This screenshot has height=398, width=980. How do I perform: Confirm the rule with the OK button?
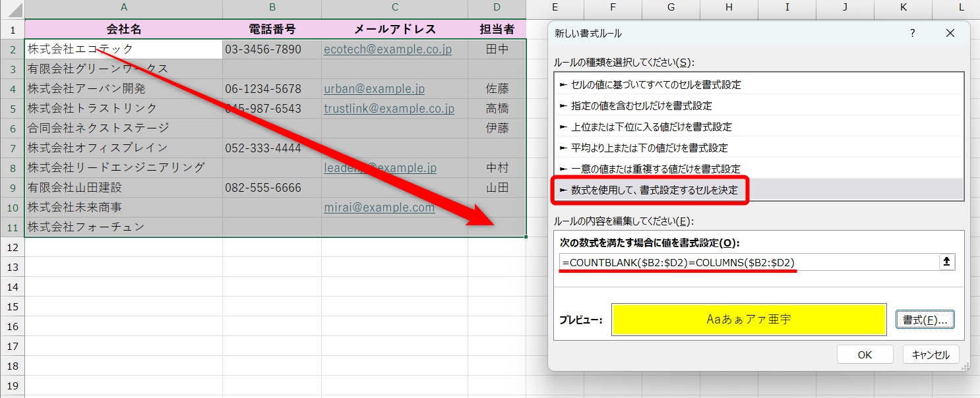[864, 354]
